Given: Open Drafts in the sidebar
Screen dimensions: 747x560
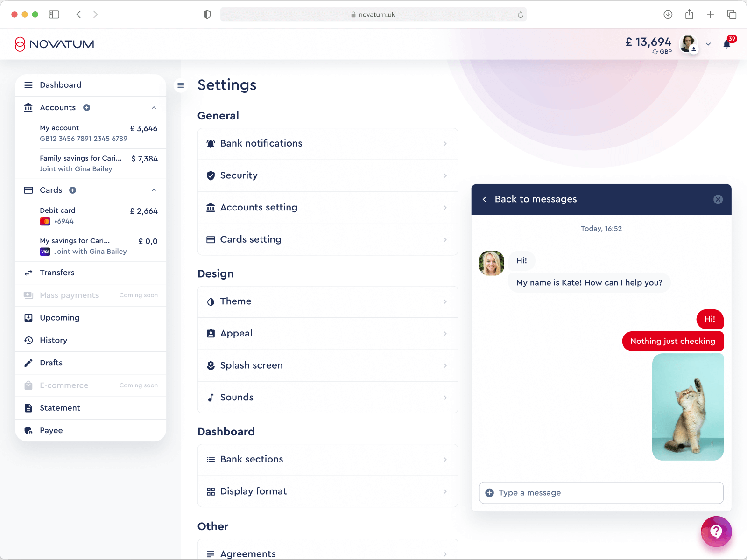Looking at the screenshot, I should click(x=91, y=363).
